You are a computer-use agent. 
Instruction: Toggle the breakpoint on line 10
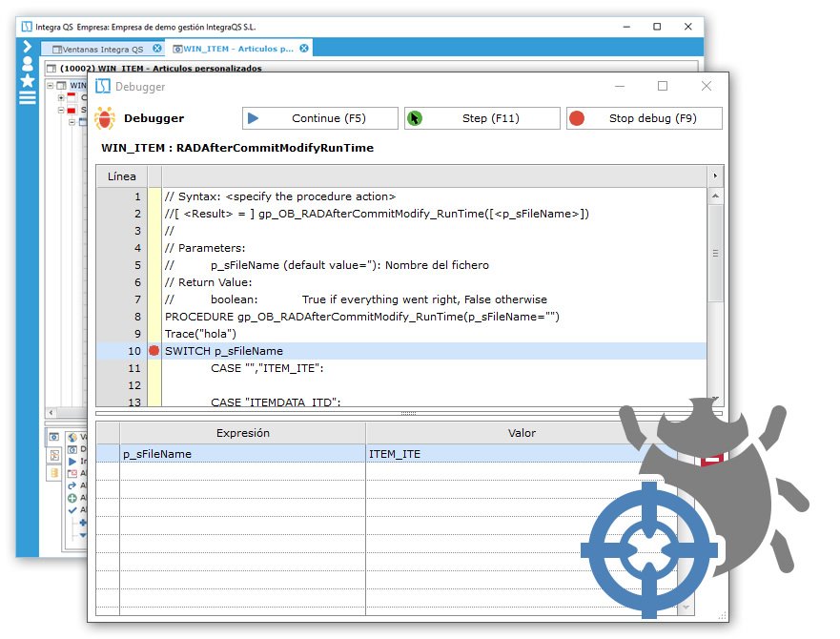154,351
